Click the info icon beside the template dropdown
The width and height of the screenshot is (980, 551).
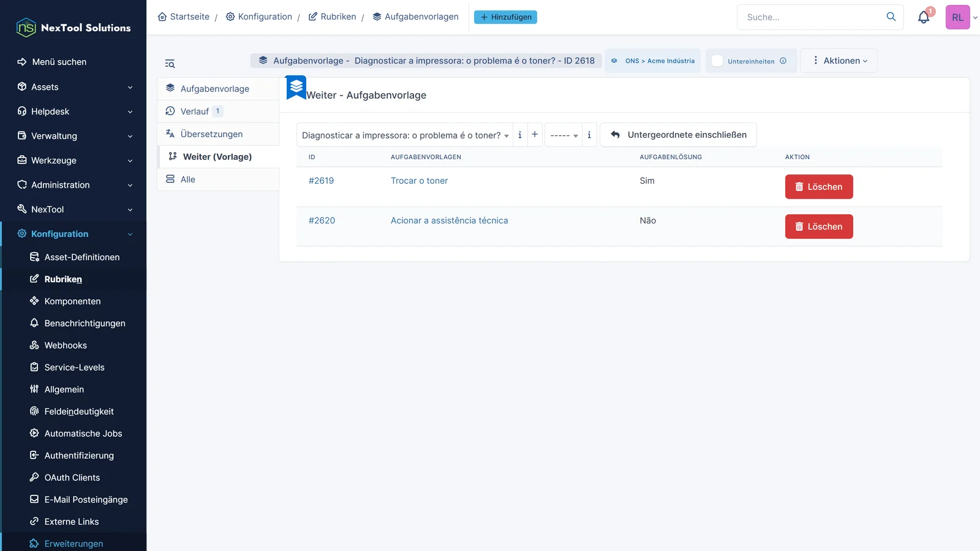pos(520,135)
